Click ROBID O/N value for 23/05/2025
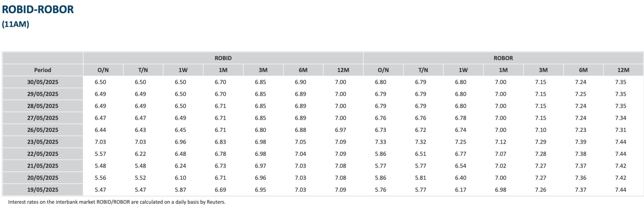The image size is (644, 209). [100, 142]
